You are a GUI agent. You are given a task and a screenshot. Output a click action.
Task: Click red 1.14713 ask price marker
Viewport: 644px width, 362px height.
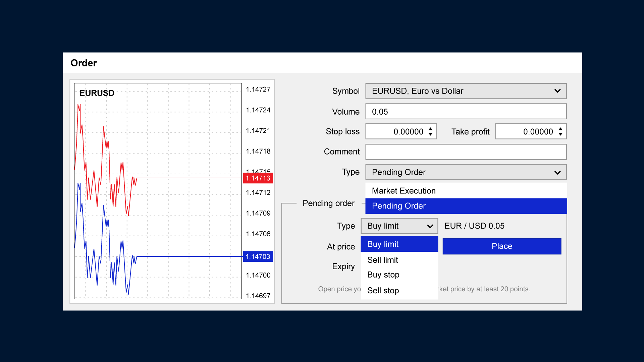[258, 178]
